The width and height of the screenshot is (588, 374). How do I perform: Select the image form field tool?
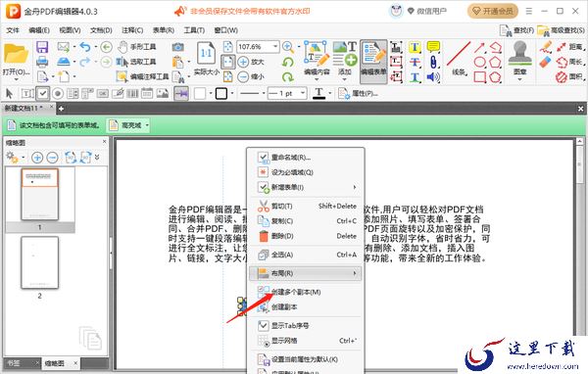coord(163,93)
